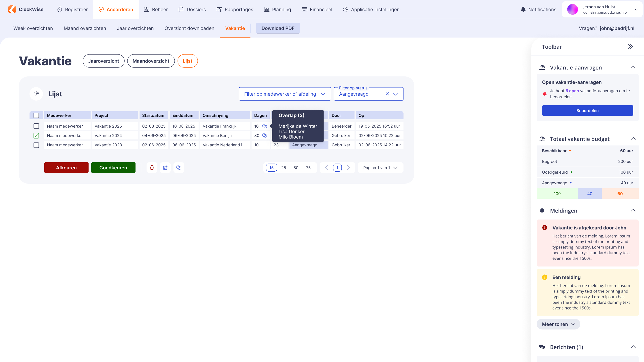Open the Filter op medewerker of afdeling dropdown
The image size is (644, 362).
pos(285,94)
